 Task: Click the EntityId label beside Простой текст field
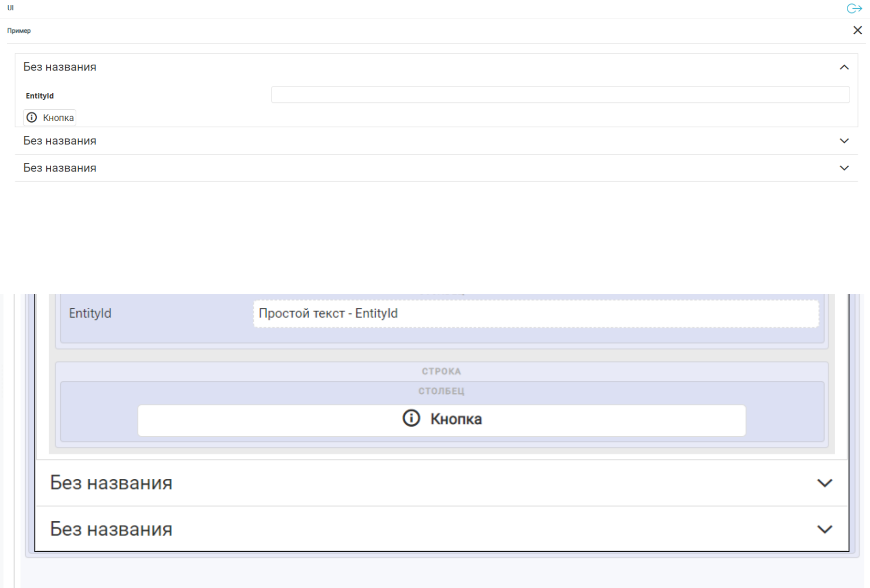click(90, 314)
